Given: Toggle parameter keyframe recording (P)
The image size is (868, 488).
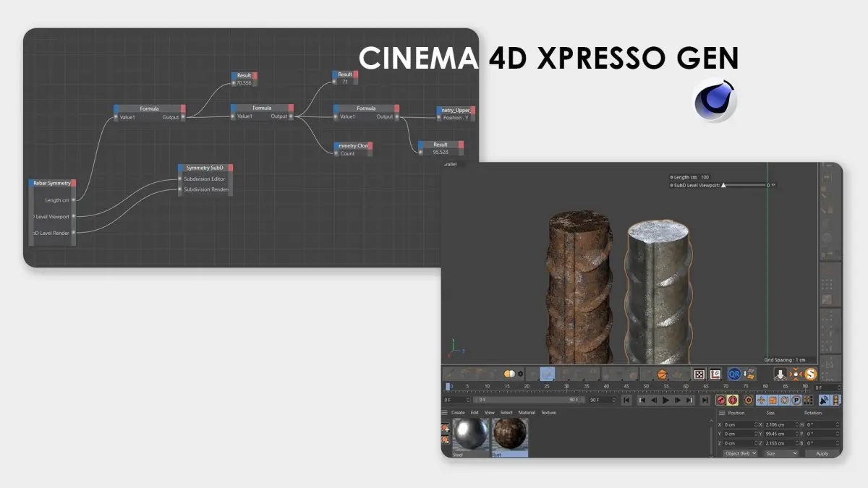Looking at the screenshot, I should 796,400.
